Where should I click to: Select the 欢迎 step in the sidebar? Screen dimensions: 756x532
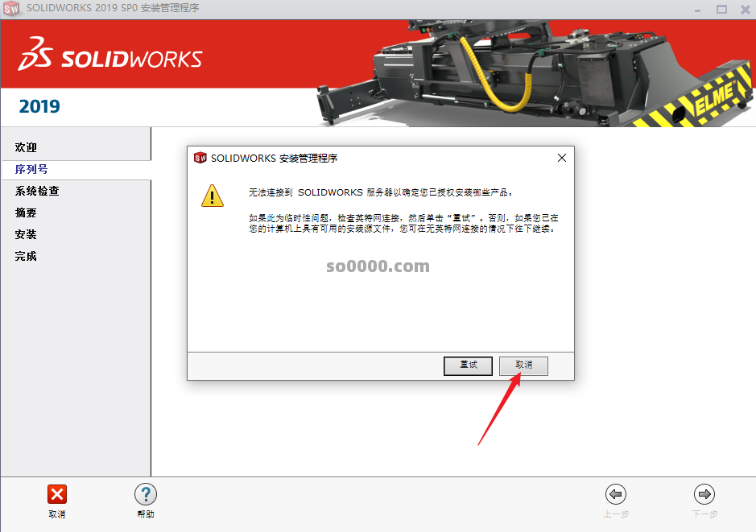coord(26,147)
